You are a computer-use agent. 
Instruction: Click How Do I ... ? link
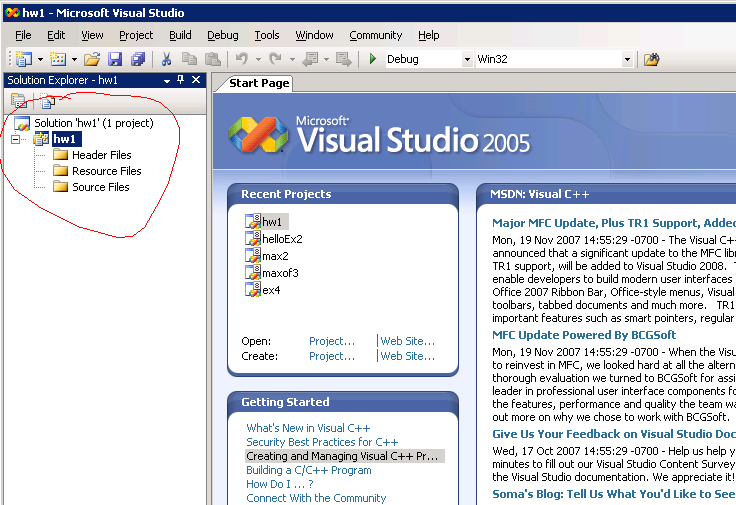pos(280,484)
